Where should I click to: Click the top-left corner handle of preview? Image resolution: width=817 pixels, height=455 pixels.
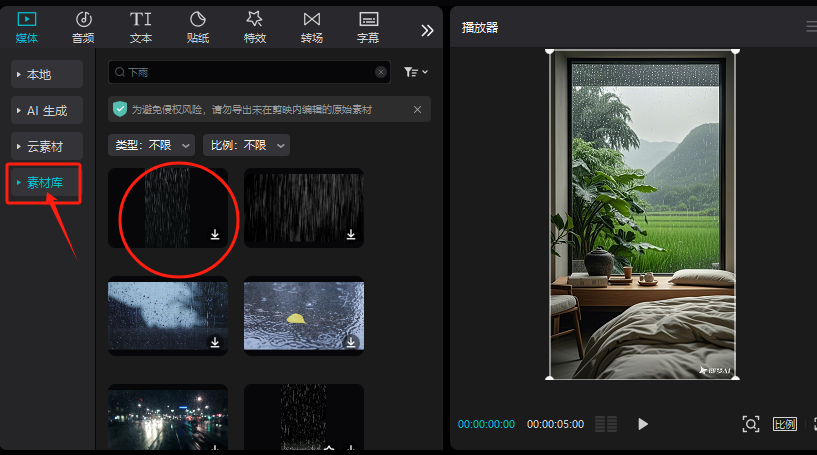coord(549,51)
